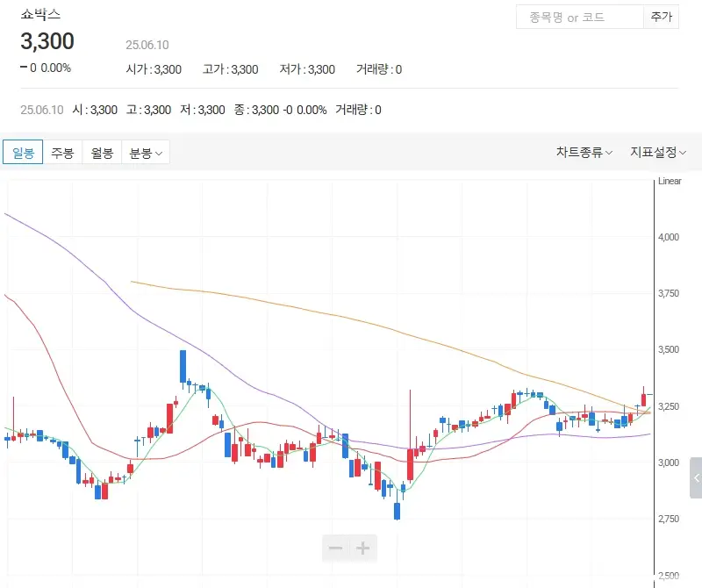Click the 종:3,300 closing value in data row
Image resolution: width=702 pixels, height=588 pixels.
coord(256,111)
